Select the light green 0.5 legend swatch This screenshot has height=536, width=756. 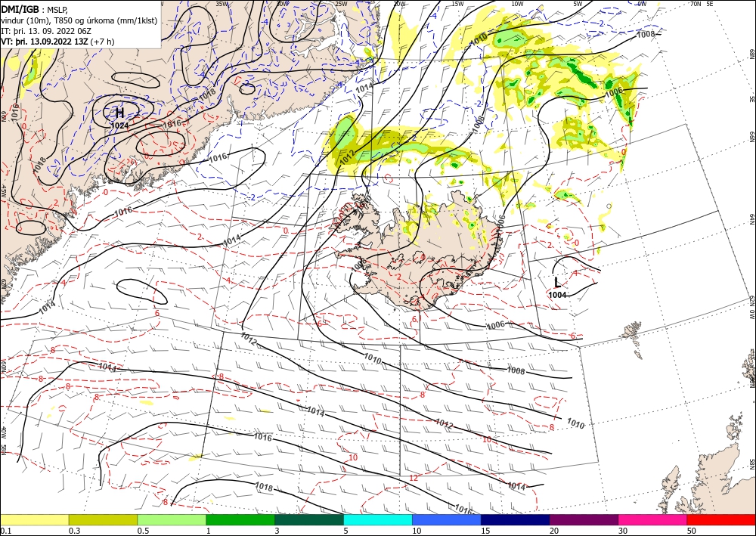pos(172,519)
